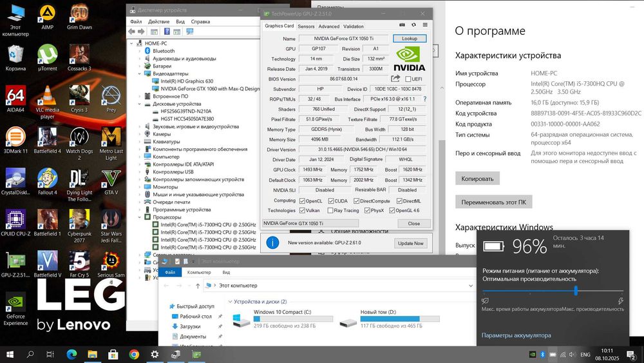This screenshot has height=363, width=644.
Task: Open the Metro Last Light desktop icon
Action: point(111,143)
